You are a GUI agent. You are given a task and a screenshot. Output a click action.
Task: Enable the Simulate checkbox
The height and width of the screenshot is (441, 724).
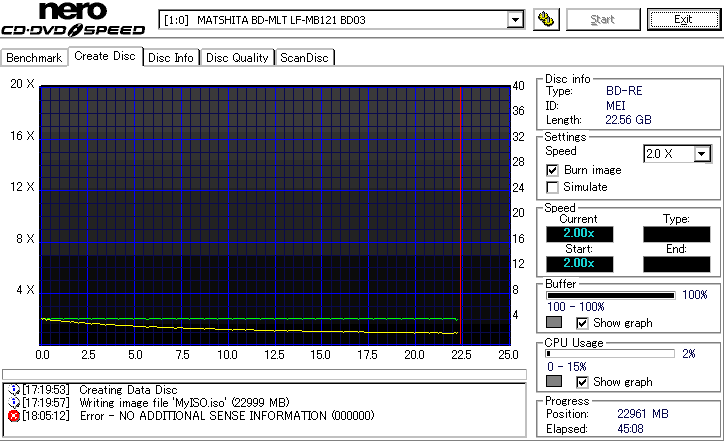coord(553,187)
